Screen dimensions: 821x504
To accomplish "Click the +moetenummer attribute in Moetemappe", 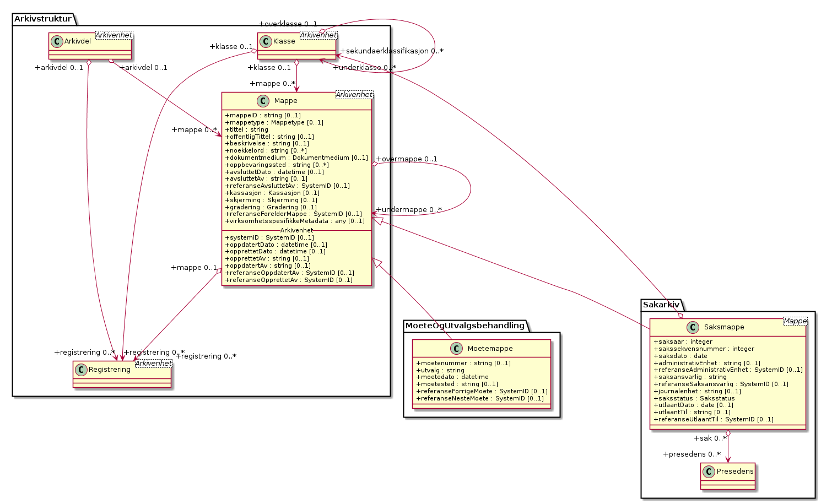I will pyautogui.click(x=463, y=364).
